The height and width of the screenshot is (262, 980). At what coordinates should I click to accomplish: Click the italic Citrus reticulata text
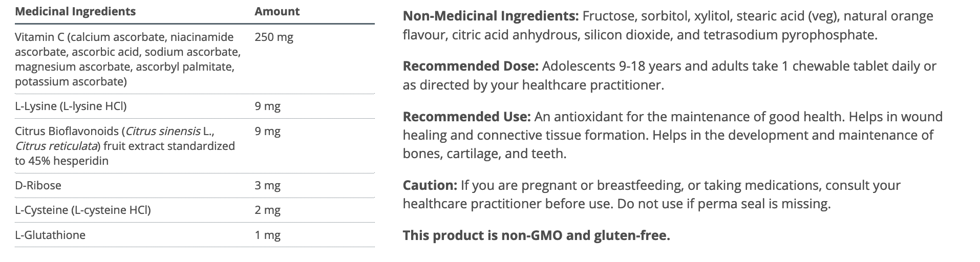click(x=56, y=146)
